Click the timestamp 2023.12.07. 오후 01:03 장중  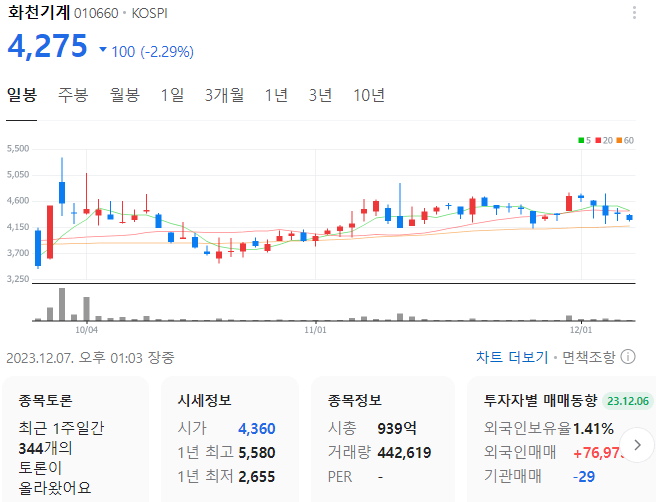pyautogui.click(x=90, y=358)
